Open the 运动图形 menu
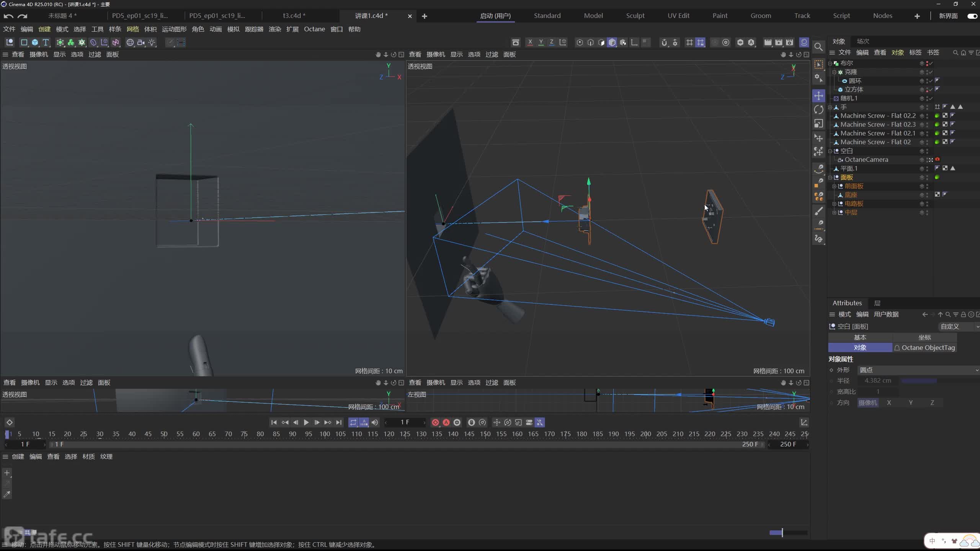The image size is (980, 551). point(174,29)
